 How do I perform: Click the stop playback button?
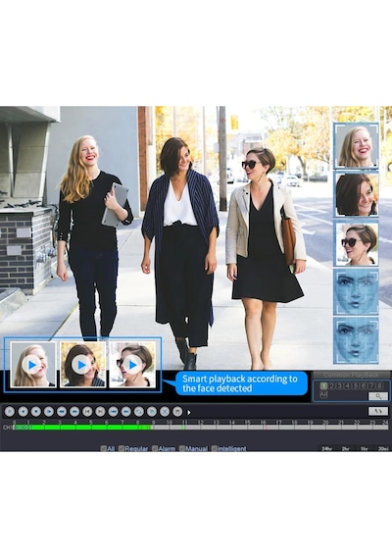(x=35, y=412)
